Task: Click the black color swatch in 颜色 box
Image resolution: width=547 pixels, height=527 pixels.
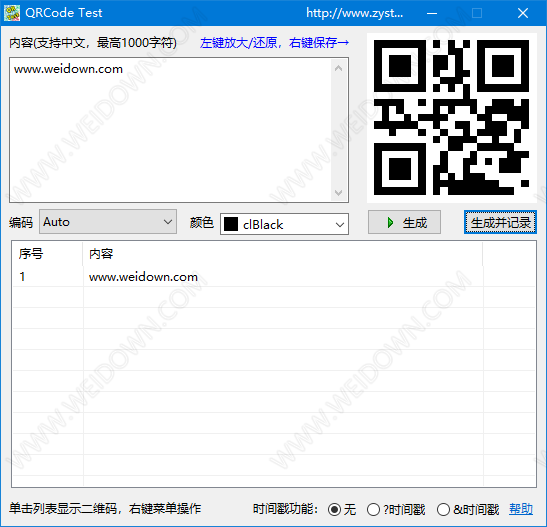Action: (231, 224)
